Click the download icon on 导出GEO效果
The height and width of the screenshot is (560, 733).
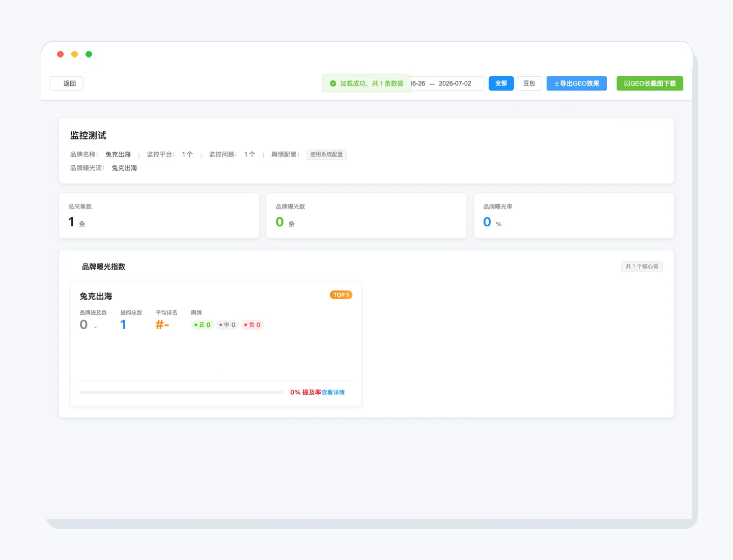point(557,83)
